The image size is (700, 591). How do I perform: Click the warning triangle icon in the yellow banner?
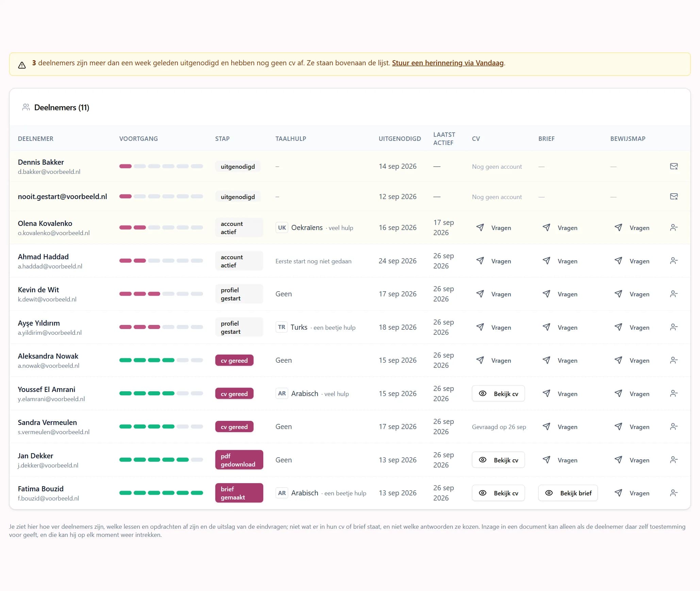22,65
